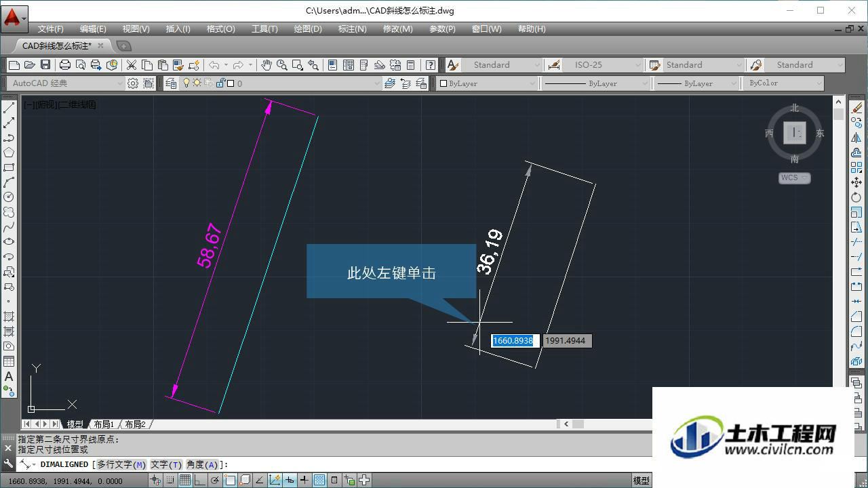The height and width of the screenshot is (488, 868).
Task: Open workspace settings gear icon
Action: (x=133, y=83)
